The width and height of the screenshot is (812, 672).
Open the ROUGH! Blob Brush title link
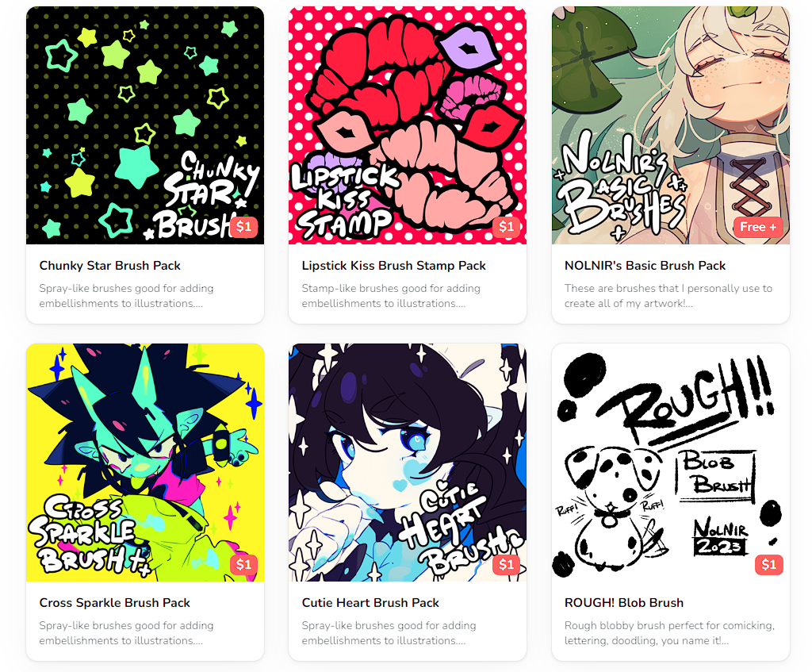[624, 602]
